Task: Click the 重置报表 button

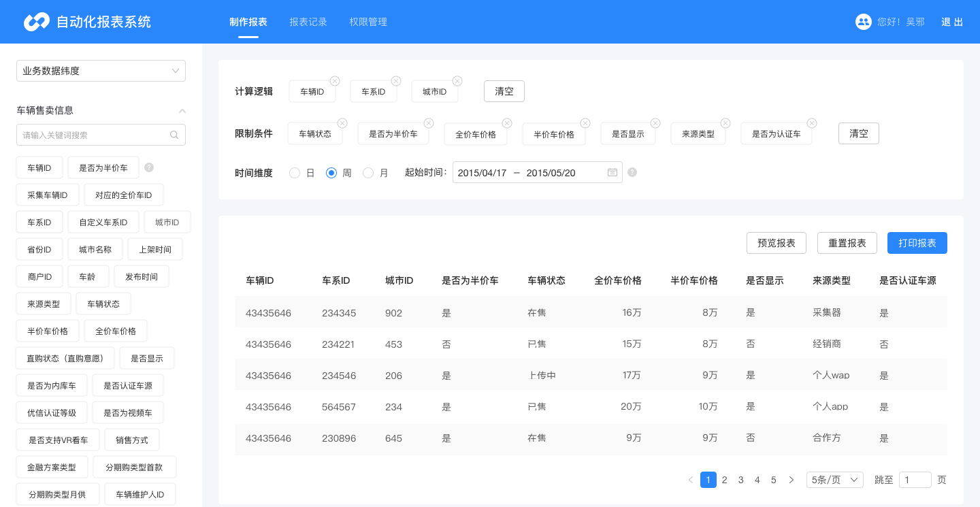Action: click(x=847, y=243)
